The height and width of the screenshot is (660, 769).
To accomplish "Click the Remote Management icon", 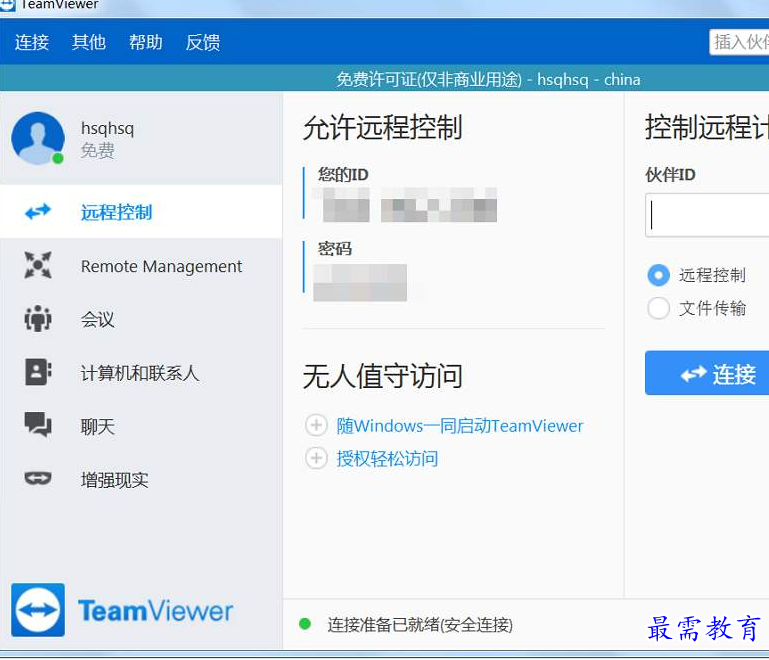I will tap(38, 265).
